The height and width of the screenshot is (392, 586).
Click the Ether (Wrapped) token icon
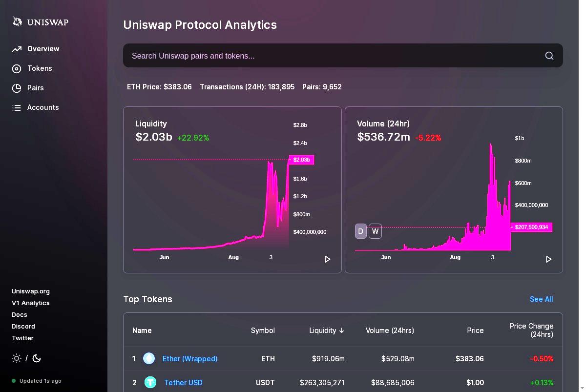(149, 359)
